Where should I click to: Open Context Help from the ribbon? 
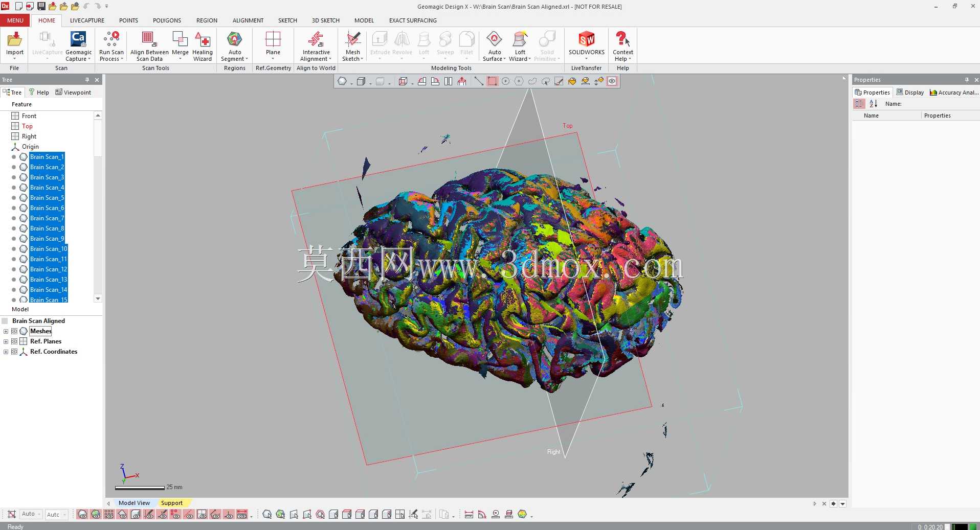(622, 46)
